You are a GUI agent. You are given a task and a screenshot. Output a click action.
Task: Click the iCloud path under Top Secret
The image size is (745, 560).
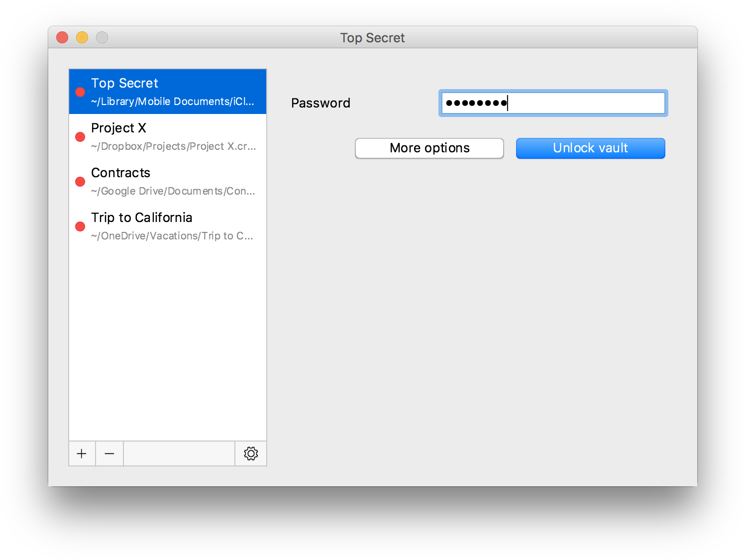click(172, 102)
